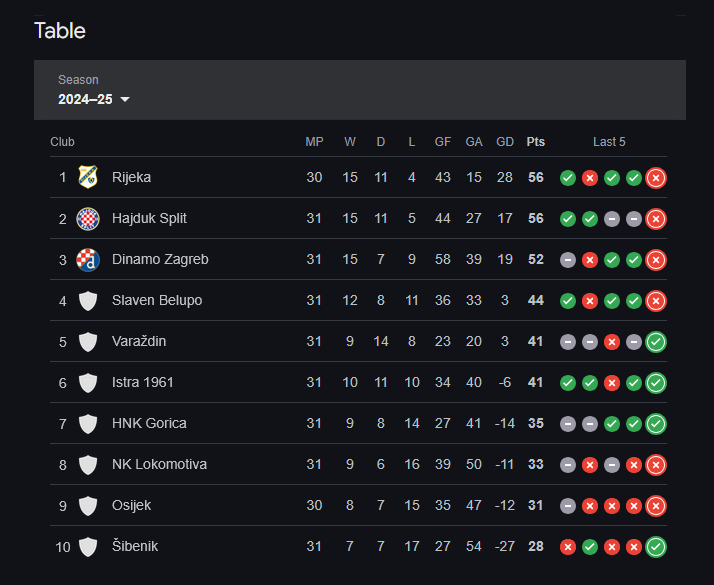Click the Hajduk Split crest icon

[x=88, y=218]
